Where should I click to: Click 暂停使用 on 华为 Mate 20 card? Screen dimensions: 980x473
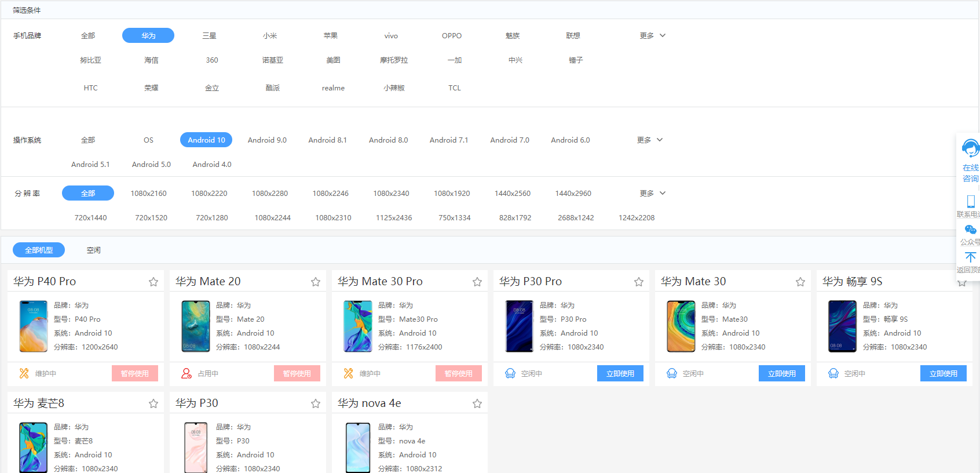tap(297, 373)
